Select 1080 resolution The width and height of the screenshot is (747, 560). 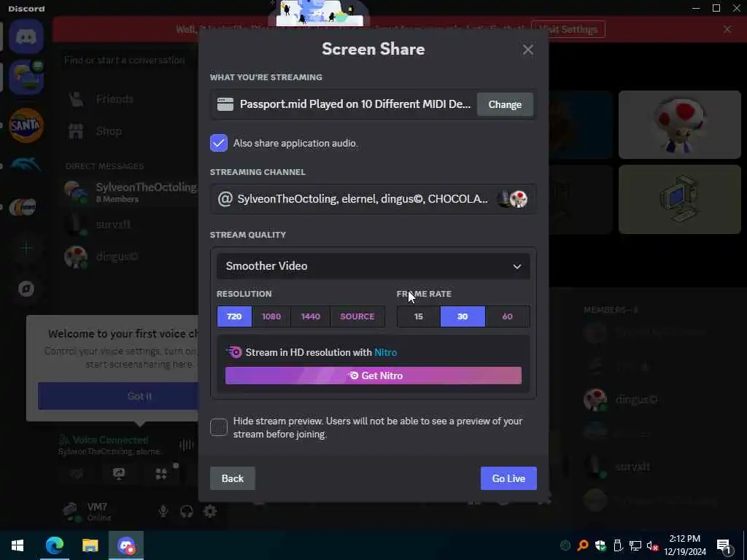[x=271, y=316]
